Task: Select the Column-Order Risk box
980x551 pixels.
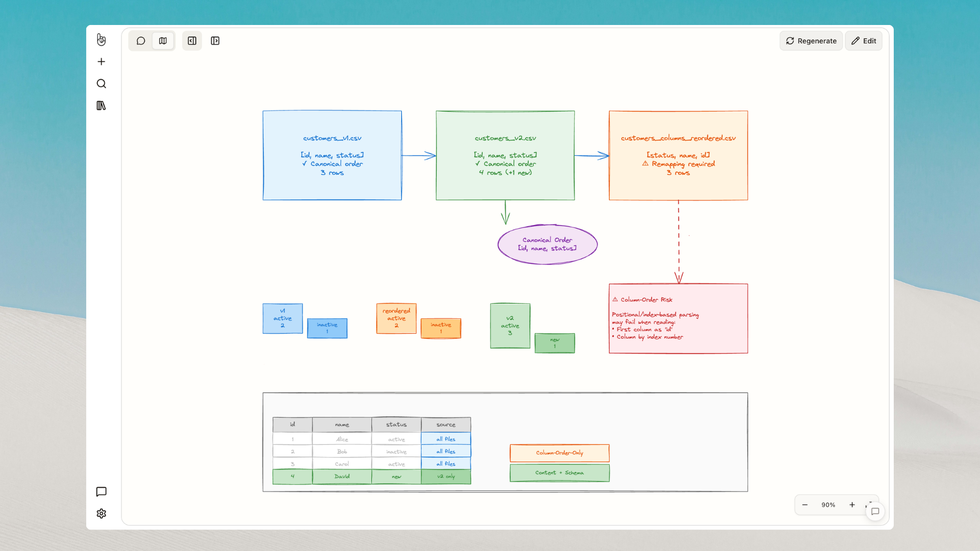Action: [x=678, y=318]
